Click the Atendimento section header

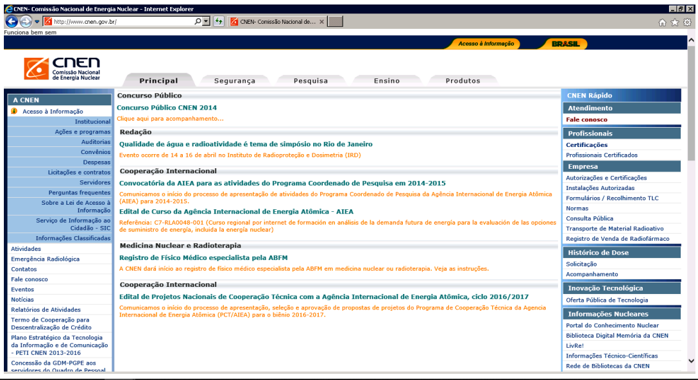pos(621,108)
